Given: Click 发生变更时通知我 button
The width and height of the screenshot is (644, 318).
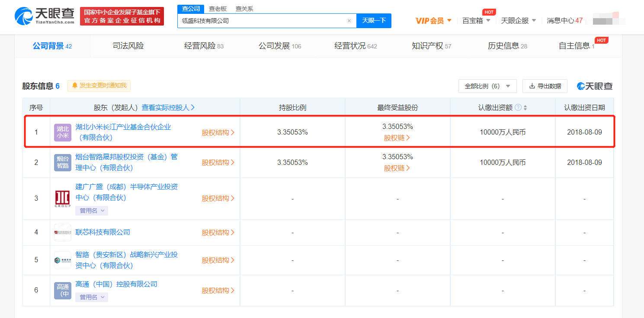Looking at the screenshot, I should pyautogui.click(x=99, y=86).
